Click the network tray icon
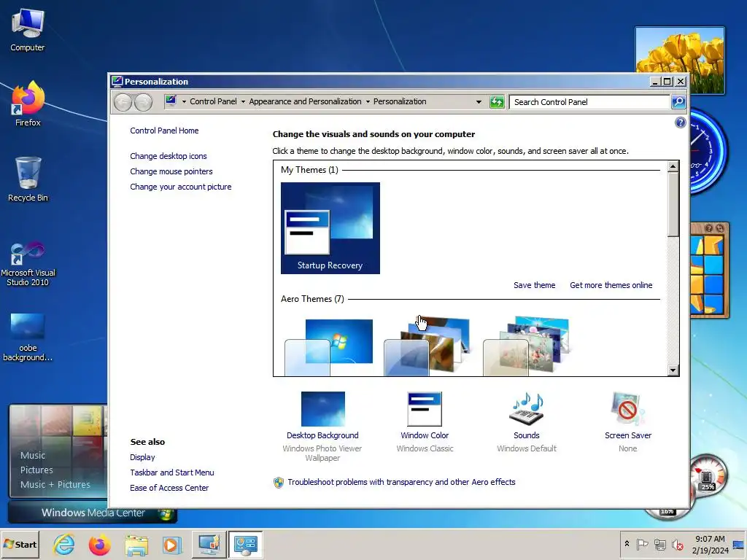This screenshot has width=747, height=560. [x=659, y=544]
